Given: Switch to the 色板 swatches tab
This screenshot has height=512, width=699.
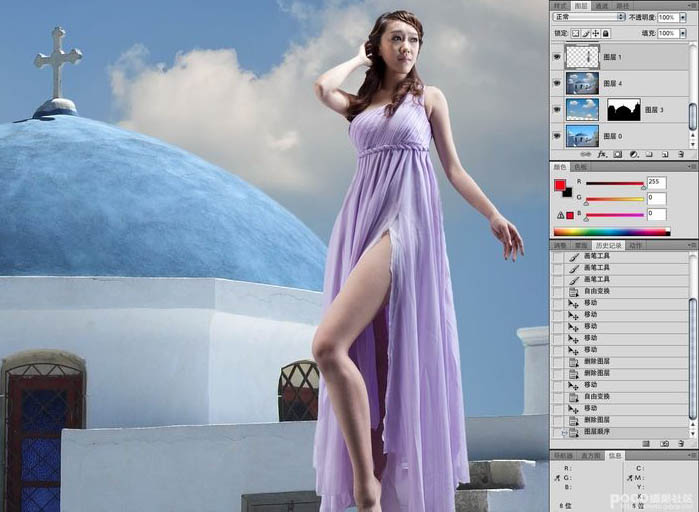Looking at the screenshot, I should point(580,167).
